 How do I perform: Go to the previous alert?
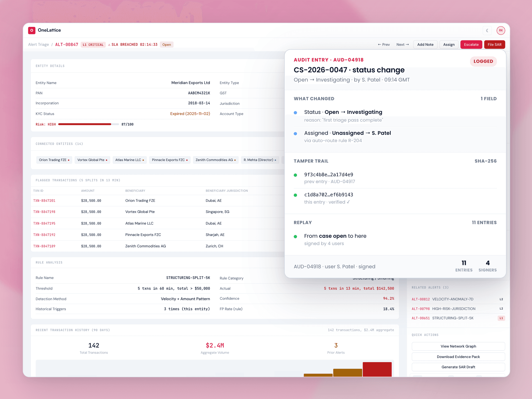(x=384, y=45)
